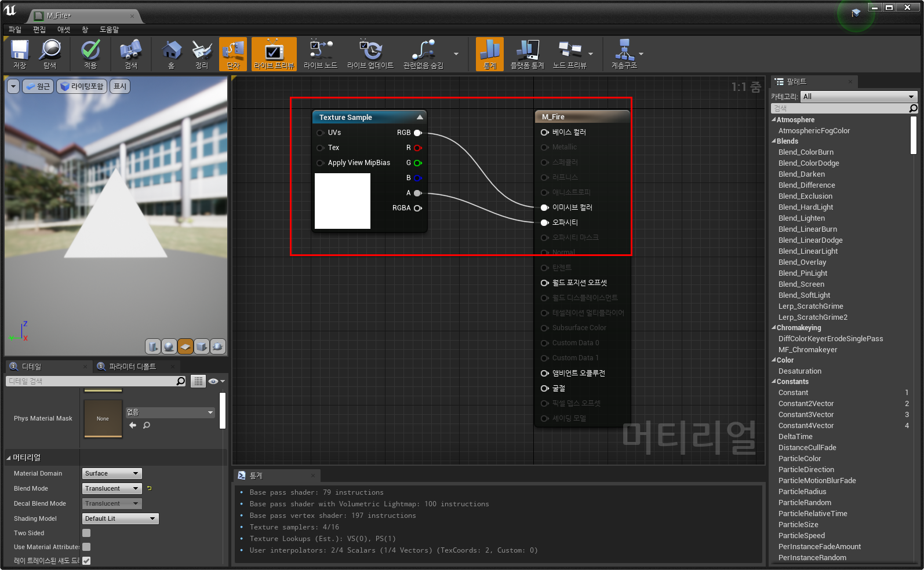Open the 편집 menu
Screen dimensions: 924x570
tap(39, 30)
